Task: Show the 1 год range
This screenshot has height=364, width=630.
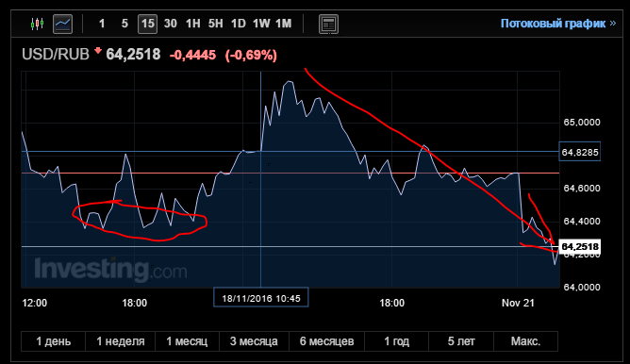Action: 396,341
